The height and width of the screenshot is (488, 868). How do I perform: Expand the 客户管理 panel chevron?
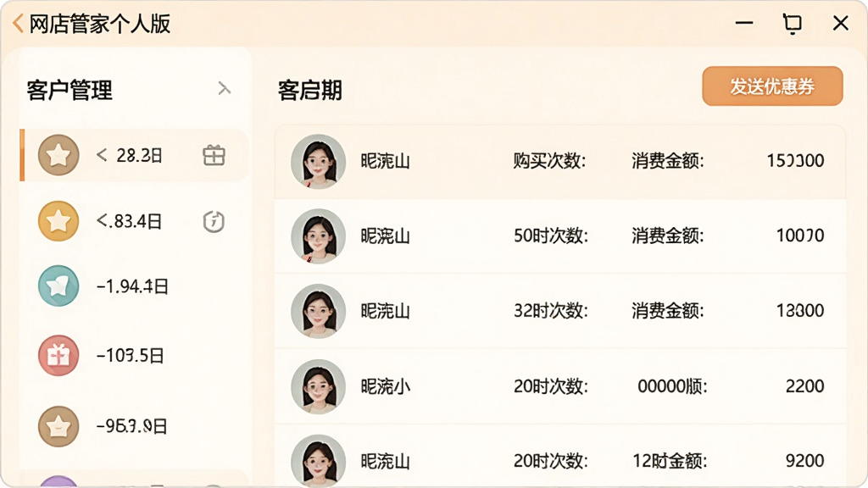pyautogui.click(x=224, y=88)
